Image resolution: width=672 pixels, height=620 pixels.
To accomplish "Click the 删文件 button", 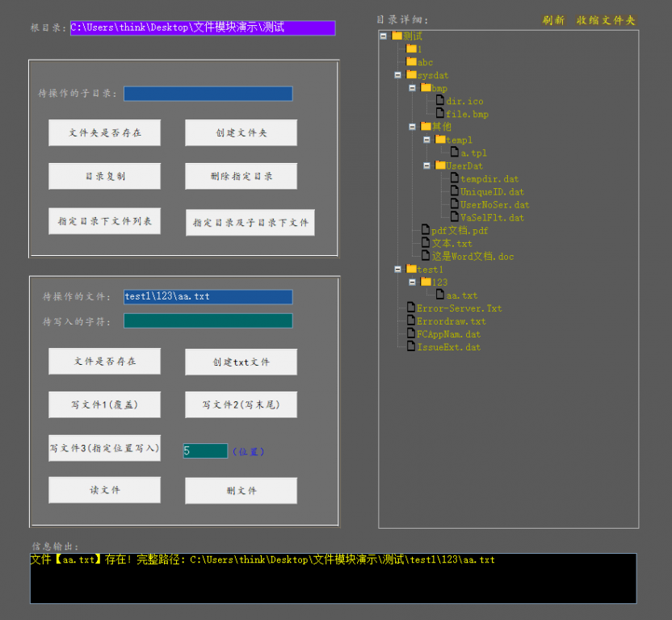I will click(241, 491).
